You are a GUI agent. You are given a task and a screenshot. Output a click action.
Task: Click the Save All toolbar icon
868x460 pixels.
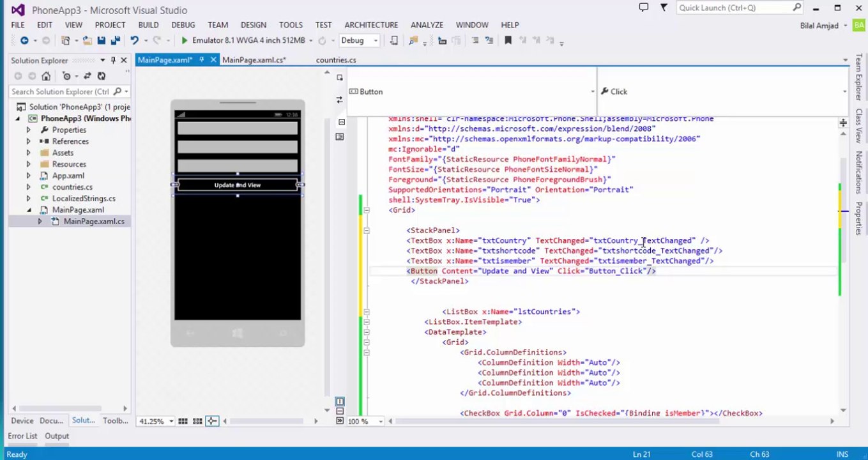pos(116,40)
